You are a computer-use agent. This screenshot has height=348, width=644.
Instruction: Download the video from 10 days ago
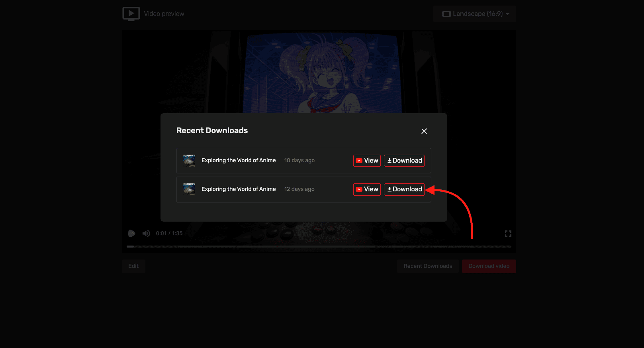tap(404, 161)
